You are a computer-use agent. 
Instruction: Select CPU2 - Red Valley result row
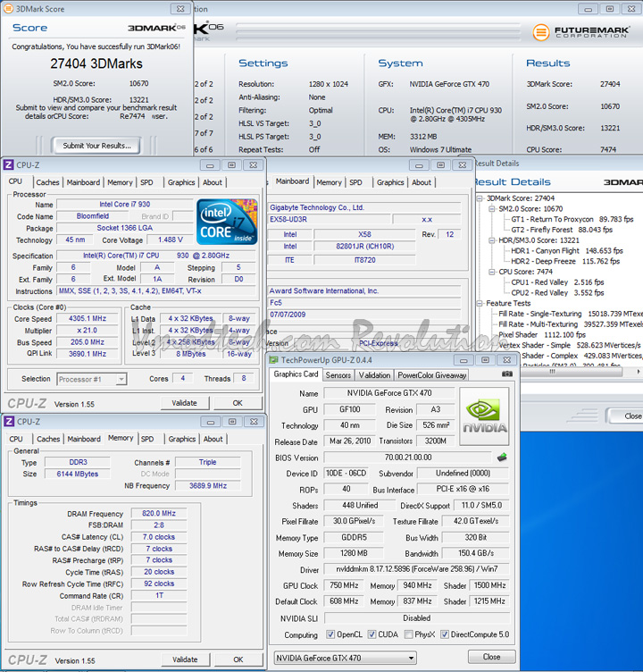(x=557, y=293)
